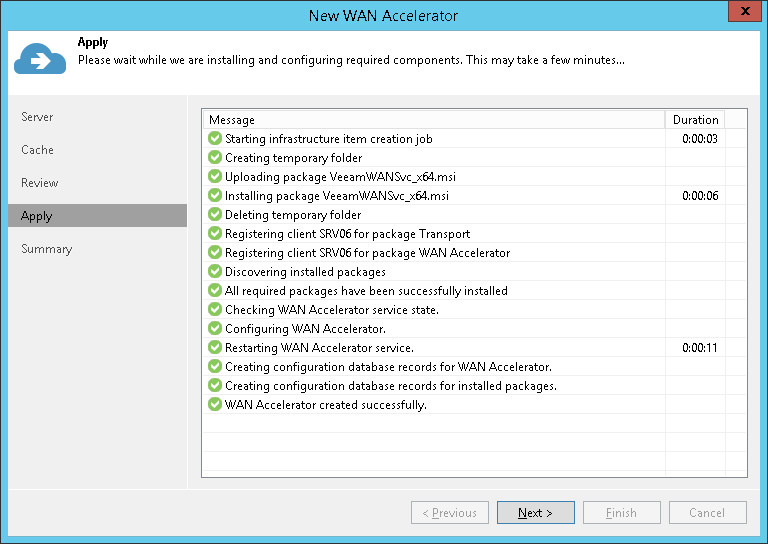Click the Cancel button
The width and height of the screenshot is (768, 544).
pos(707,513)
